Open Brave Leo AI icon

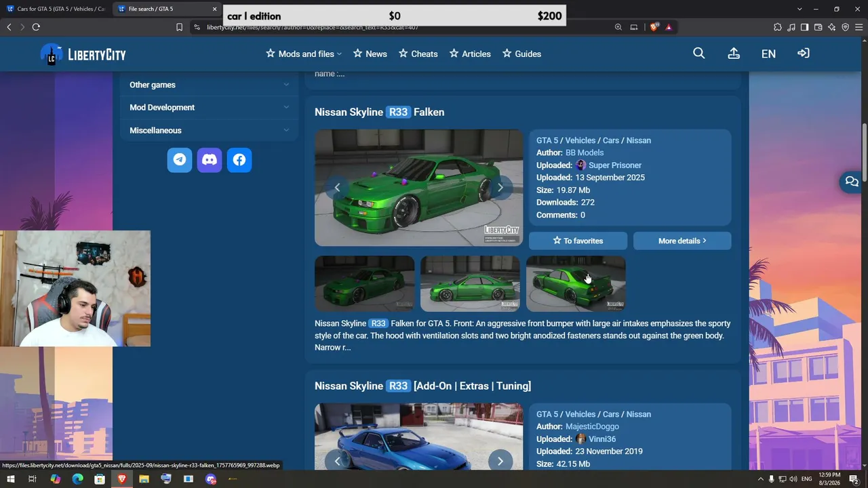click(x=832, y=27)
